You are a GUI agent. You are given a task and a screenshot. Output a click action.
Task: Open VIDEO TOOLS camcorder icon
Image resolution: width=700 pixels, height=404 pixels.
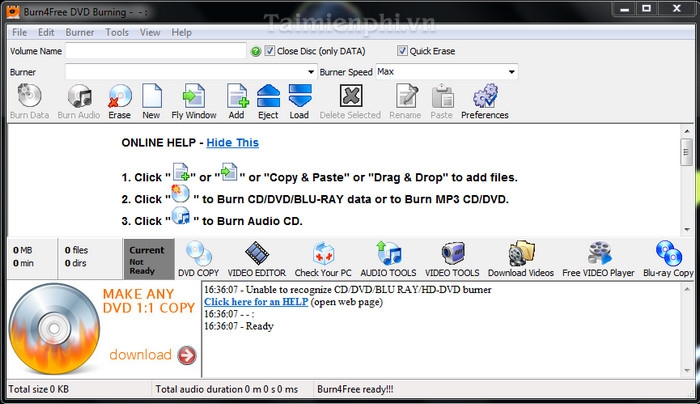(453, 253)
